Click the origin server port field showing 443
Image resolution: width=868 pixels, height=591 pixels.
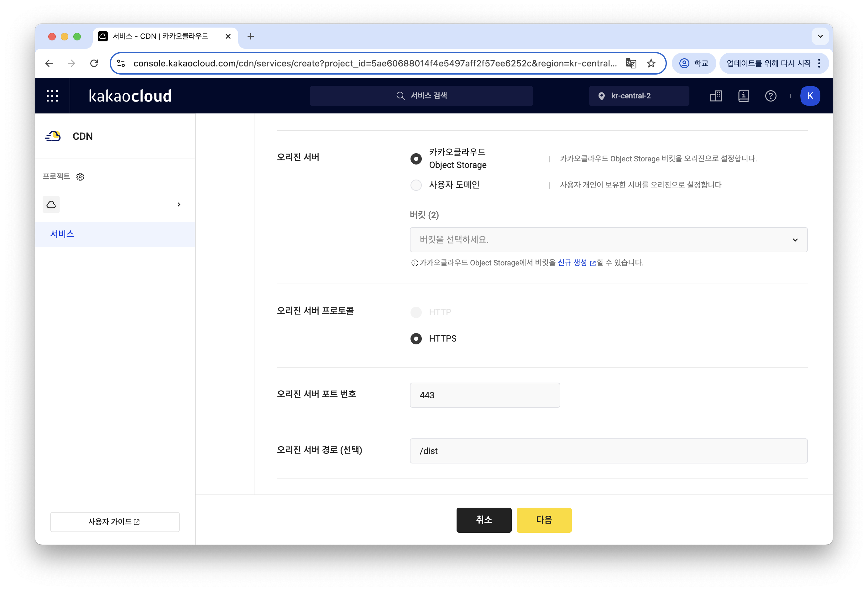pos(485,395)
